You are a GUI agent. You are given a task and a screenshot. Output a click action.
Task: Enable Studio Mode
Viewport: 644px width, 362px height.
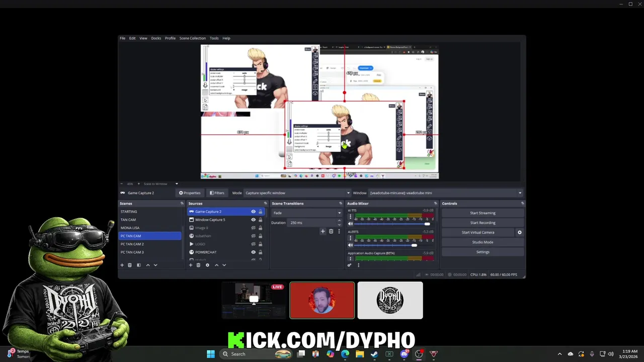coord(482,242)
